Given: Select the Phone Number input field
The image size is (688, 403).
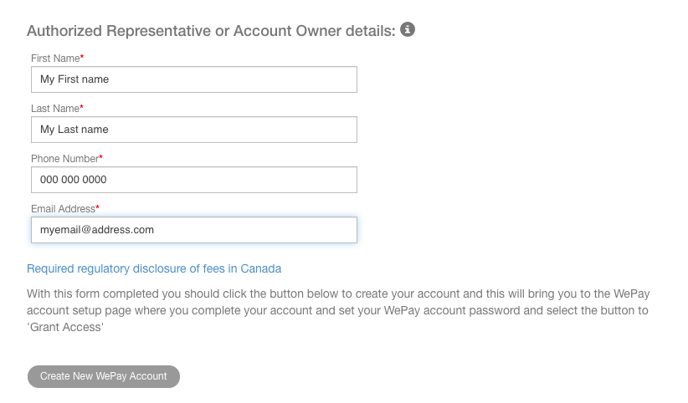Looking at the screenshot, I should pyautogui.click(x=193, y=179).
